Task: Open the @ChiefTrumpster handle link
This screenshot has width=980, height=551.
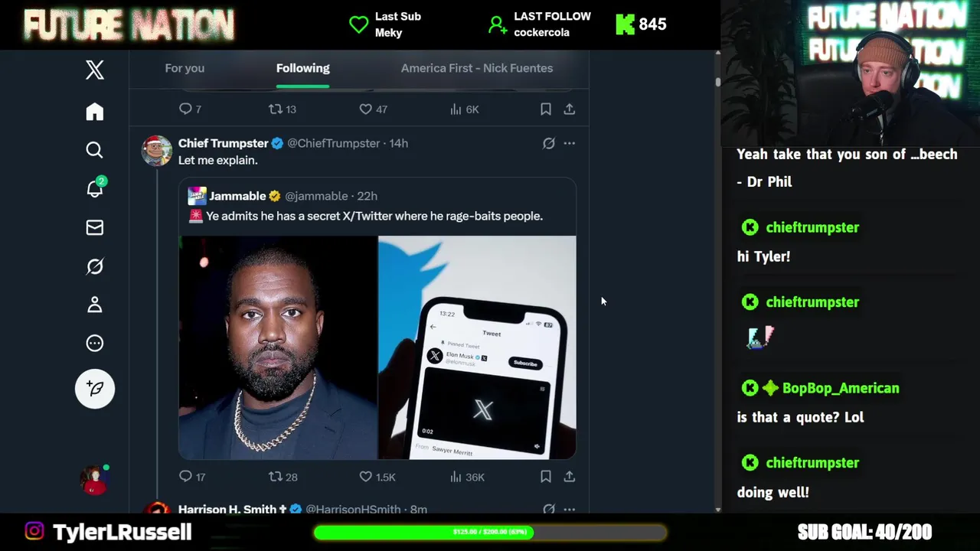Action: click(x=333, y=143)
